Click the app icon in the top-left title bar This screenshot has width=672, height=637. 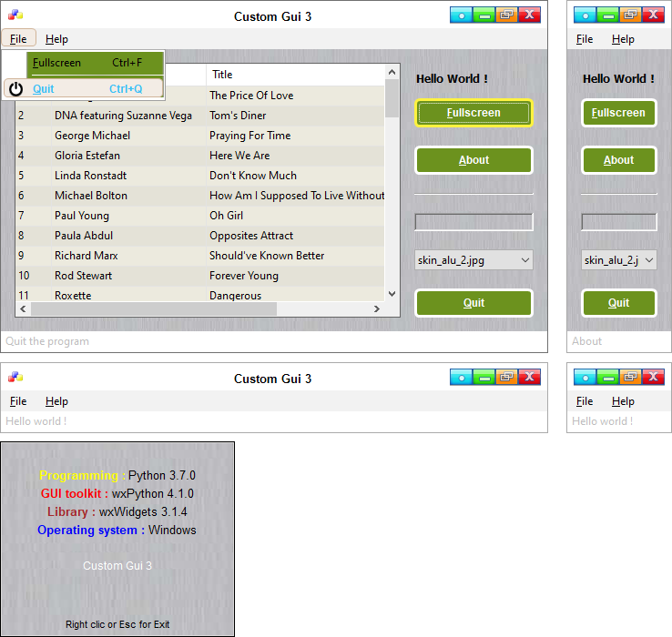coord(15,15)
